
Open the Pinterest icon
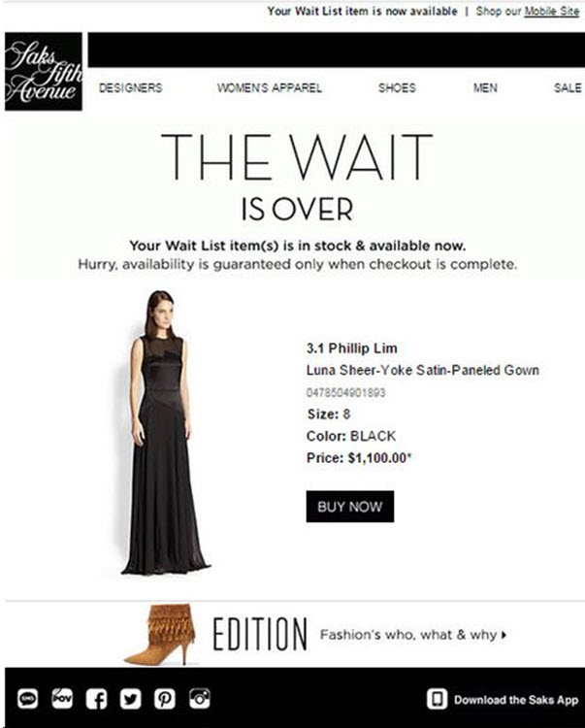click(165, 699)
